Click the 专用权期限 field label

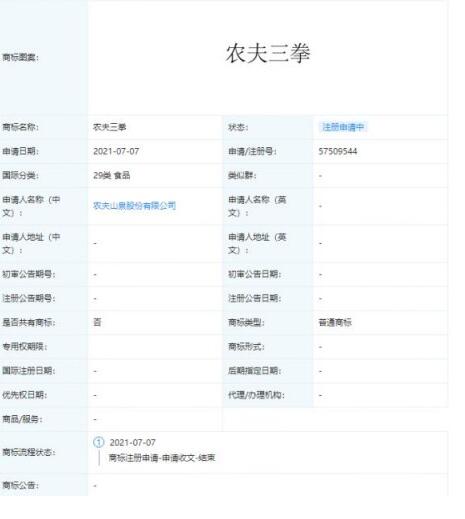25,347
